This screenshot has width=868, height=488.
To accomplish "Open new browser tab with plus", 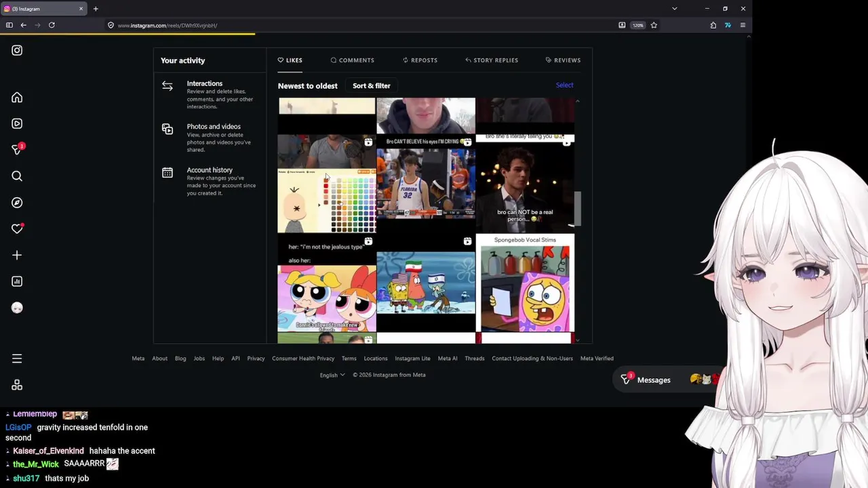I will tap(96, 9).
